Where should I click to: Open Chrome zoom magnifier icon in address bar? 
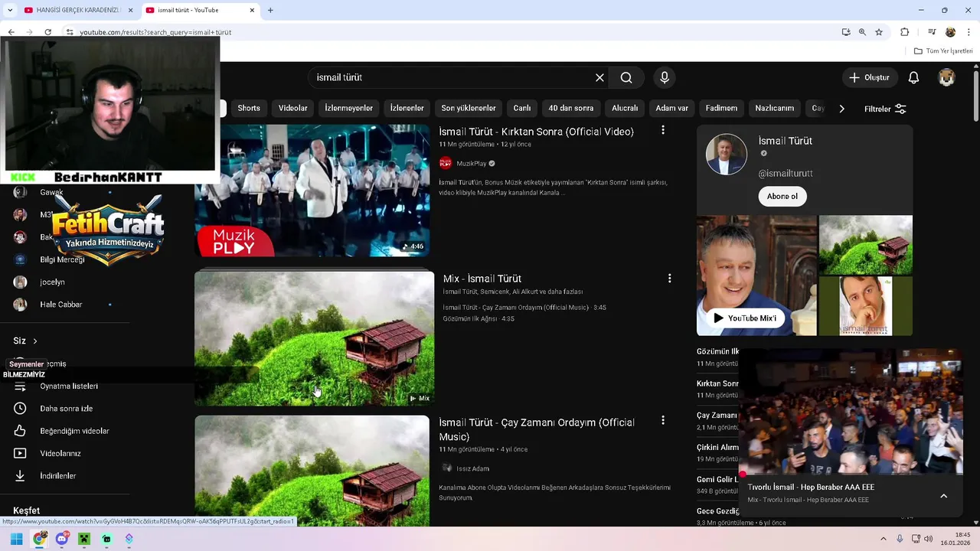862,32
